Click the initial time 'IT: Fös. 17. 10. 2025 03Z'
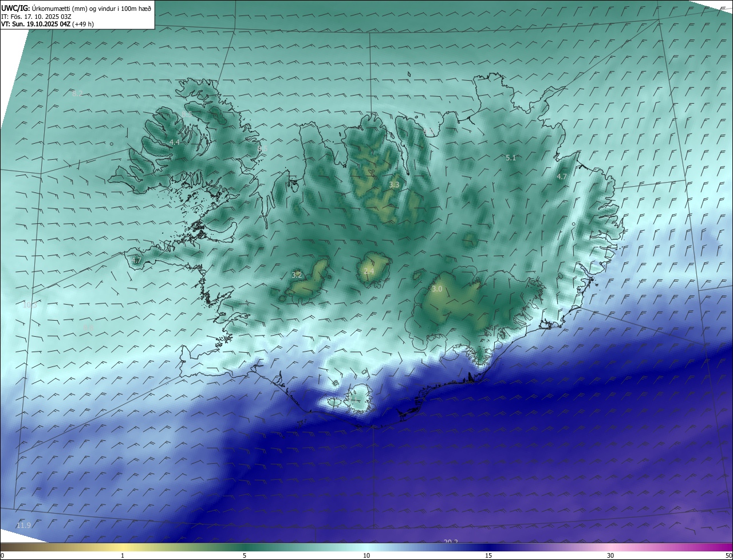The width and height of the screenshot is (733, 560). tap(36, 16)
